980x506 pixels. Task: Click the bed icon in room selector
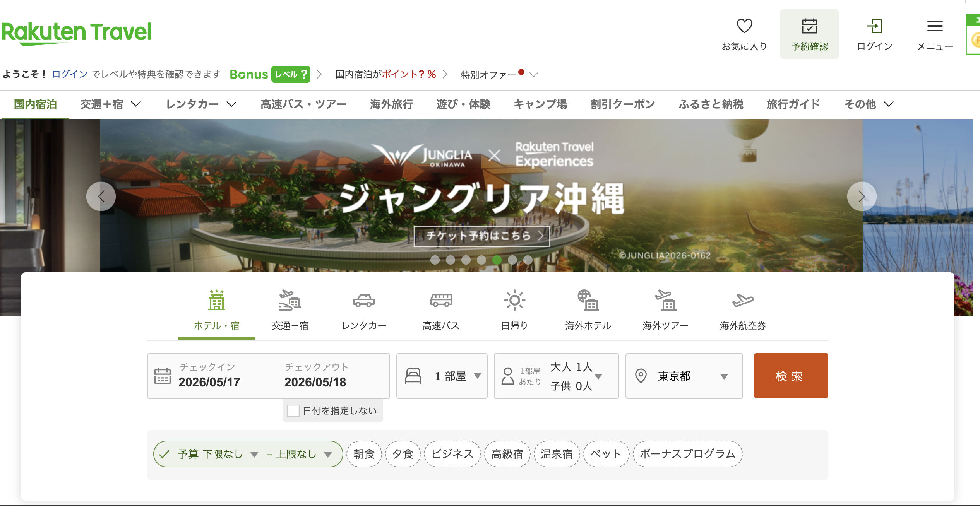413,376
